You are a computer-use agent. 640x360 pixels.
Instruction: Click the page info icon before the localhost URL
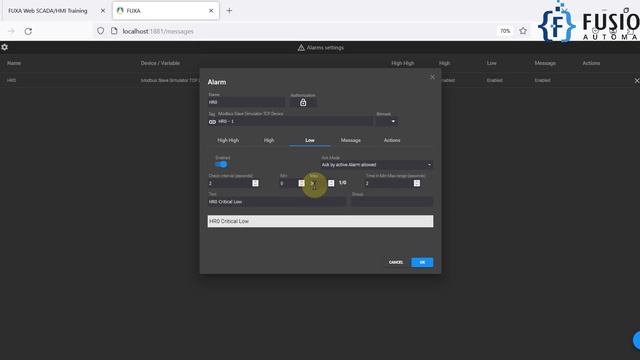coord(114,31)
